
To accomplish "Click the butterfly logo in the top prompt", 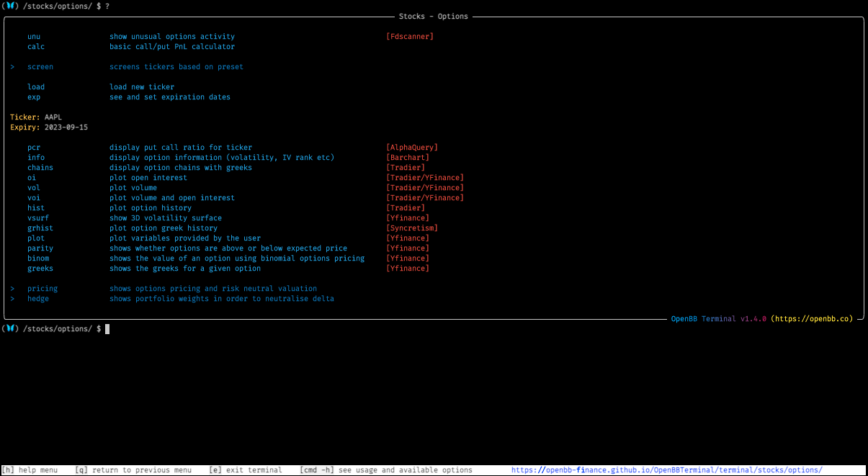I will point(9,6).
